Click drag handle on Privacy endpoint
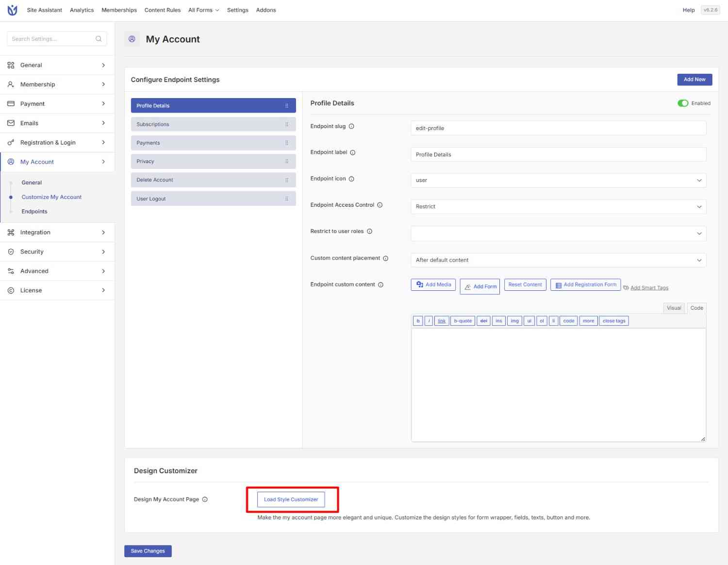 [x=287, y=161]
